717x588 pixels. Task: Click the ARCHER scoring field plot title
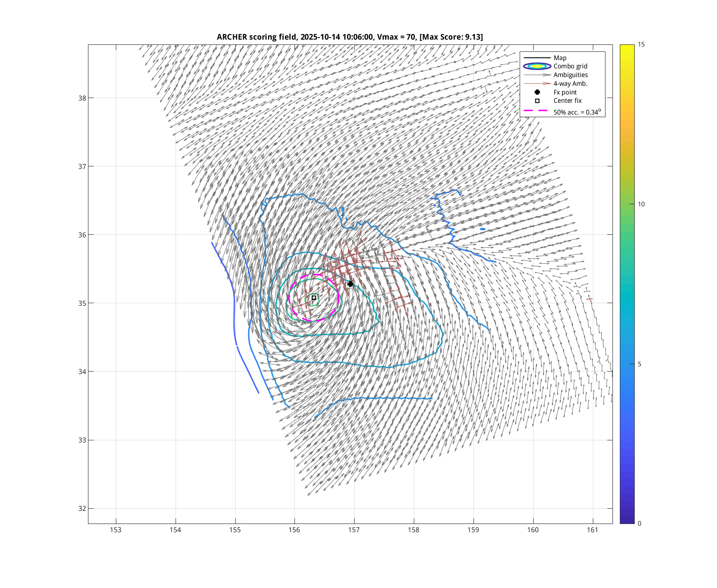point(350,37)
